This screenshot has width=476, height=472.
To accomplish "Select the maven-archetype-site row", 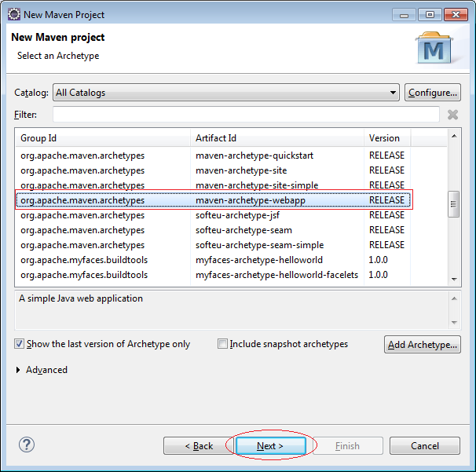I will pos(213,170).
